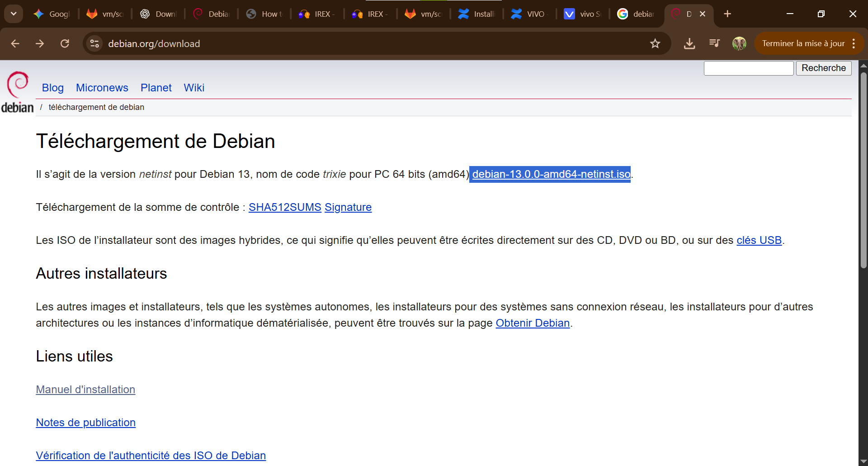Click the Liens utiles heading

74,357
